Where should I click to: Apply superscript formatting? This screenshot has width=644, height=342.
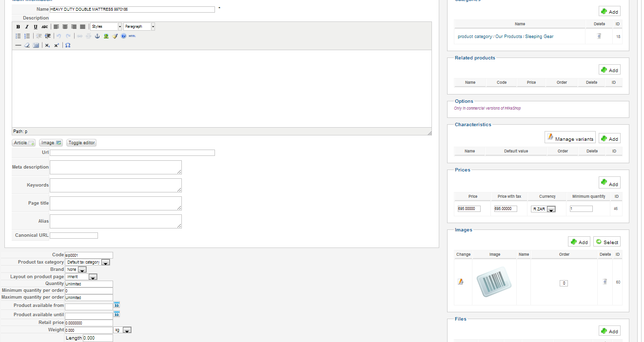click(56, 45)
